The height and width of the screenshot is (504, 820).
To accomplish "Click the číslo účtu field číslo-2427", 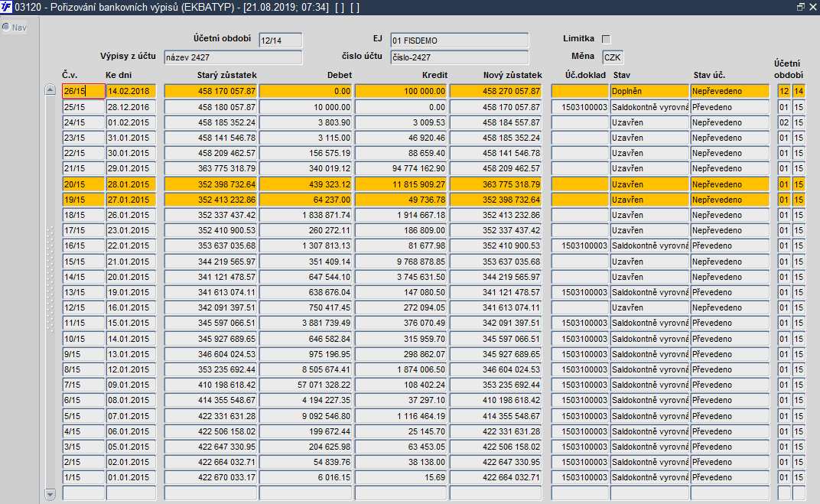I will pyautogui.click(x=459, y=57).
